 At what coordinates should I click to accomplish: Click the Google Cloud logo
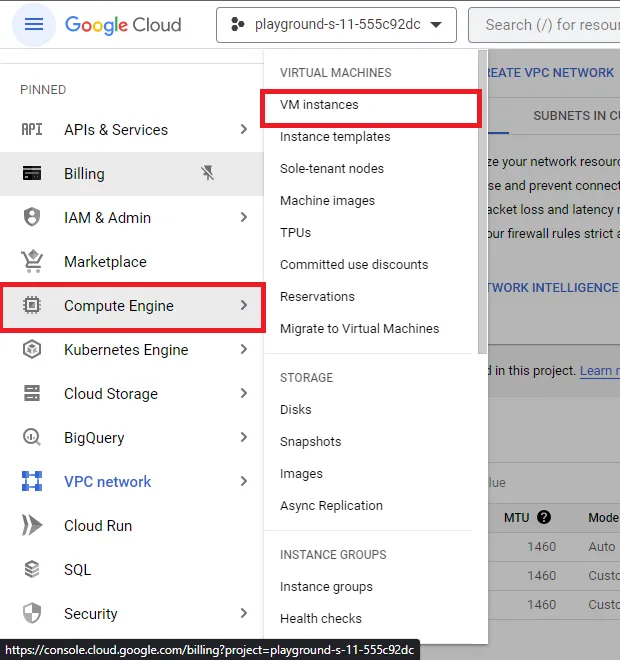[123, 25]
